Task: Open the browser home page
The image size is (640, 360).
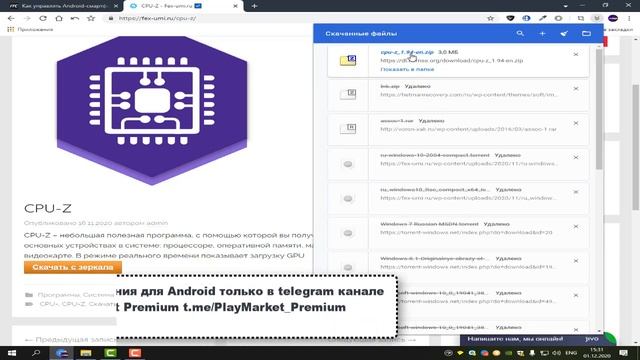Action: [59, 18]
